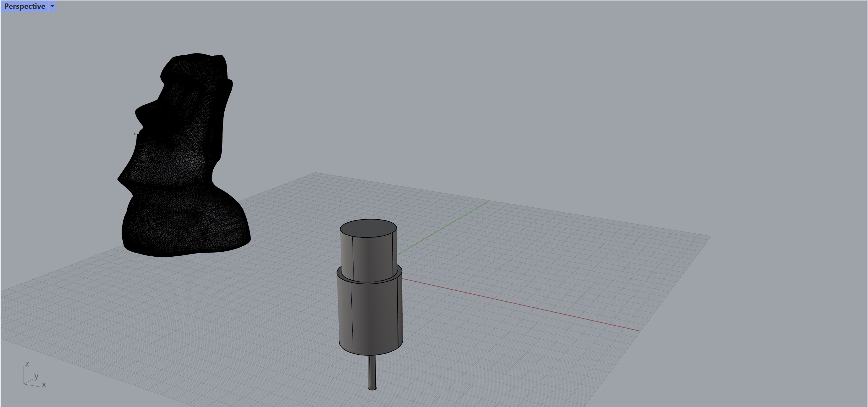
Task: Select the upper small cylinder
Action: pos(368,250)
